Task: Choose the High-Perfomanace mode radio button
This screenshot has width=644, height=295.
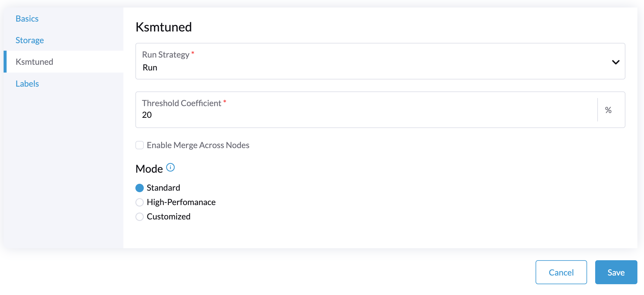Action: (x=140, y=202)
